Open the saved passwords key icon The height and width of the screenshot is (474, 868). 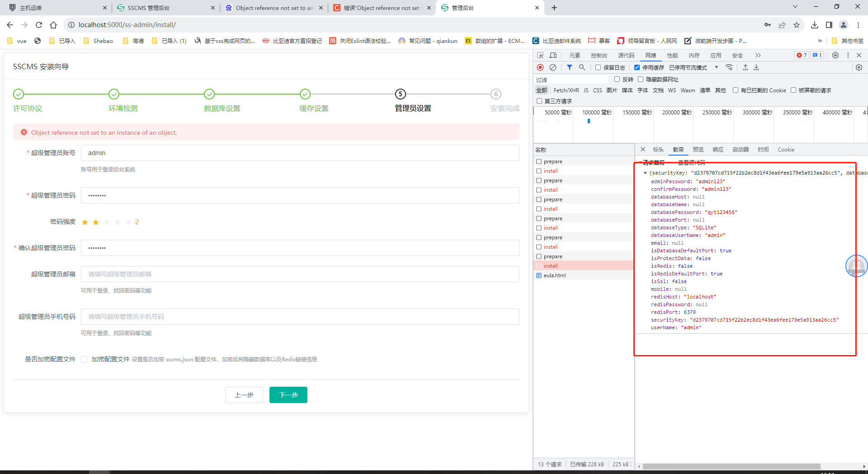point(768,25)
